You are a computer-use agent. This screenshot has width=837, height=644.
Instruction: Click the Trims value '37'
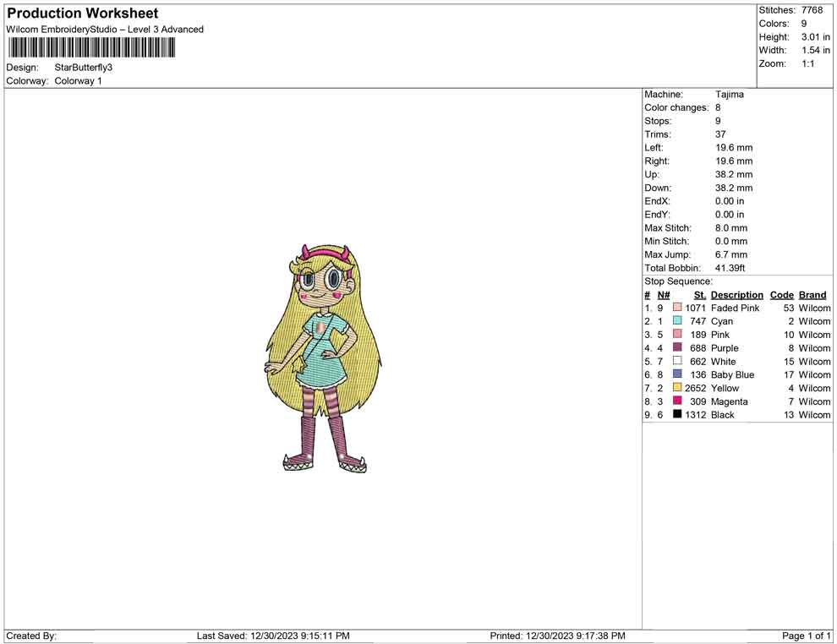click(720, 134)
